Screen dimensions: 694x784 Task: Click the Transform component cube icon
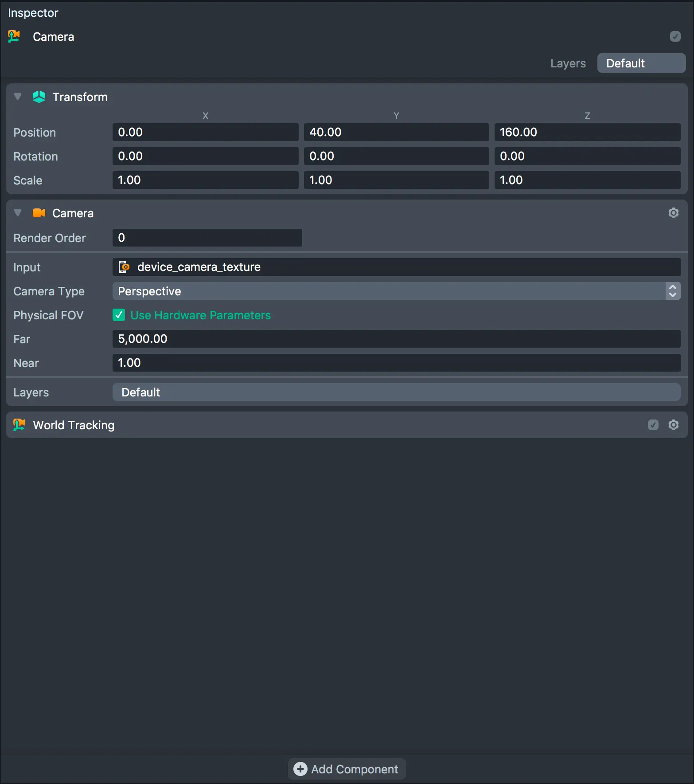[39, 97]
